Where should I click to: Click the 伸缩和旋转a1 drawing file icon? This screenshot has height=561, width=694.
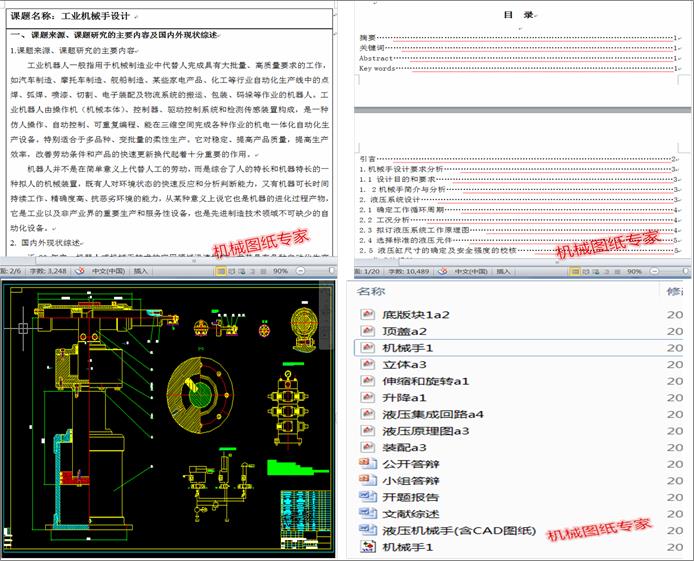(367, 381)
